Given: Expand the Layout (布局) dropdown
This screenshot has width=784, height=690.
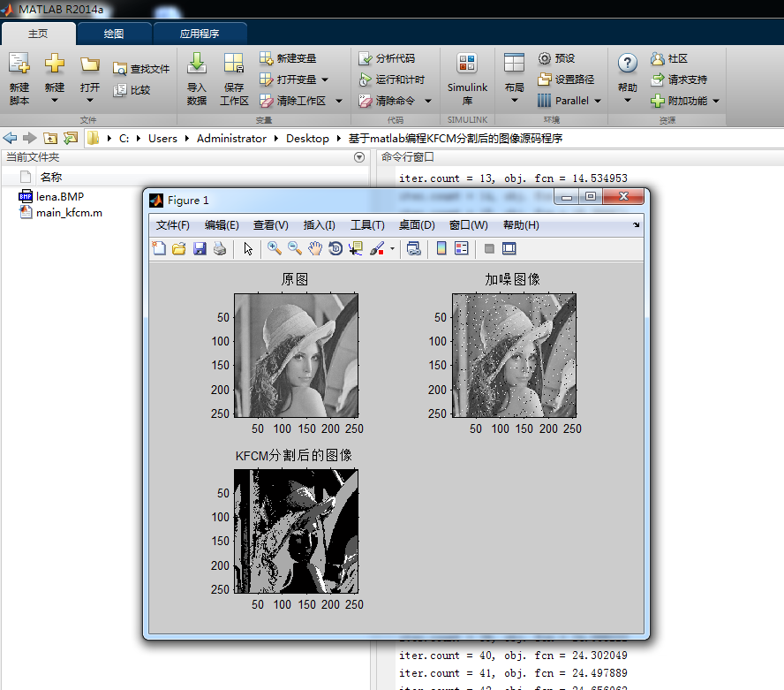Looking at the screenshot, I should pyautogui.click(x=514, y=101).
